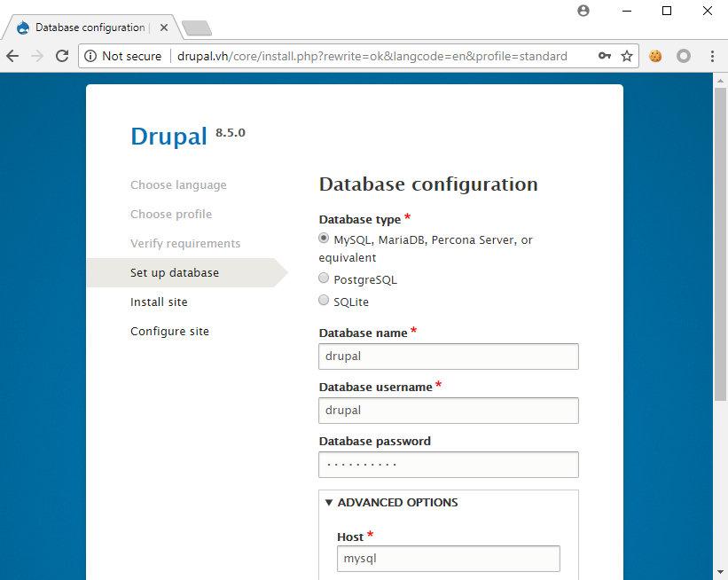Click the saved password key icon
Viewport: 728px width, 580px height.
tap(604, 56)
